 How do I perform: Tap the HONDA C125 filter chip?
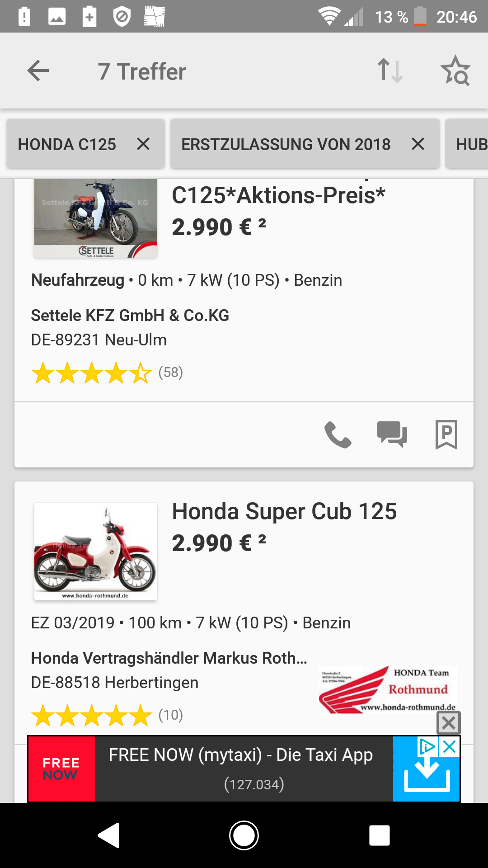click(x=67, y=144)
